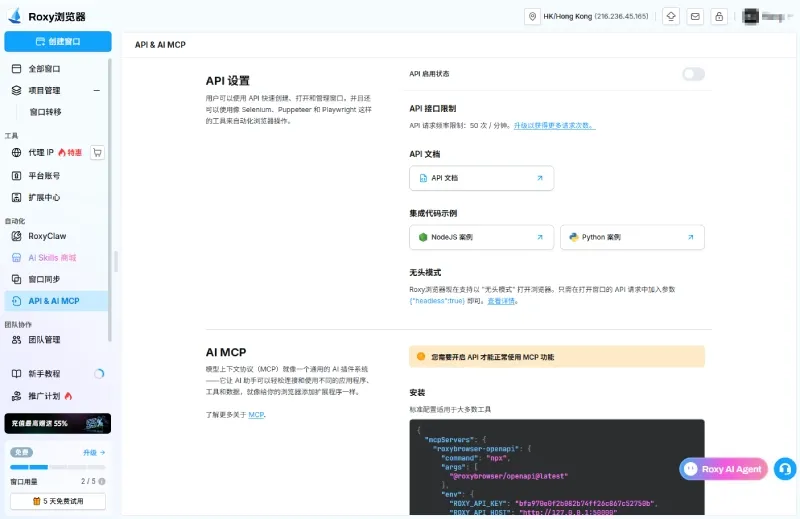Image resolution: width=800 pixels, height=519 pixels.
Task: Select the window transfer sub-item
Action: coord(45,112)
